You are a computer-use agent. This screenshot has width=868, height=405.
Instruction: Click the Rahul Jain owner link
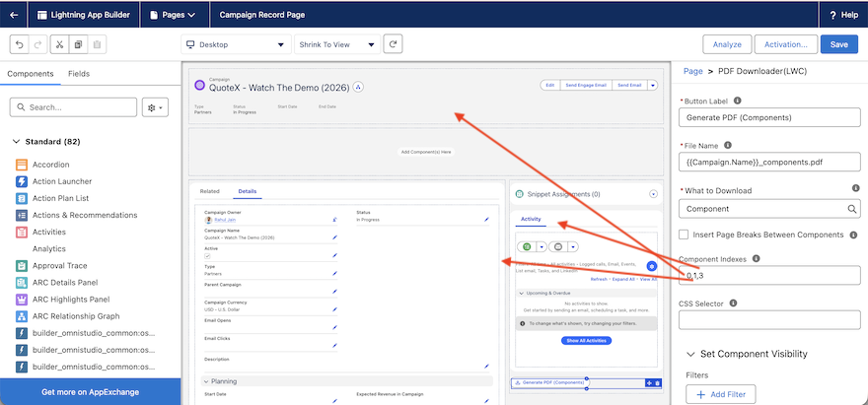pyautogui.click(x=224, y=220)
